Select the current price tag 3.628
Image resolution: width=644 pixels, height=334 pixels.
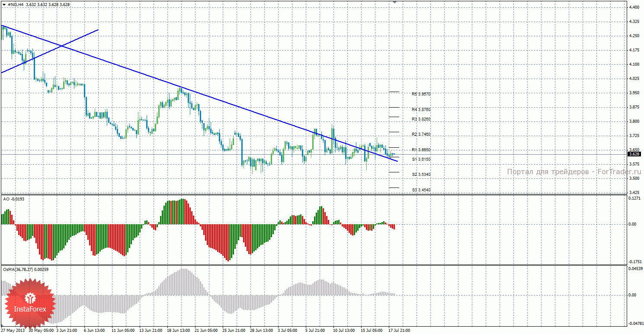[x=634, y=154]
